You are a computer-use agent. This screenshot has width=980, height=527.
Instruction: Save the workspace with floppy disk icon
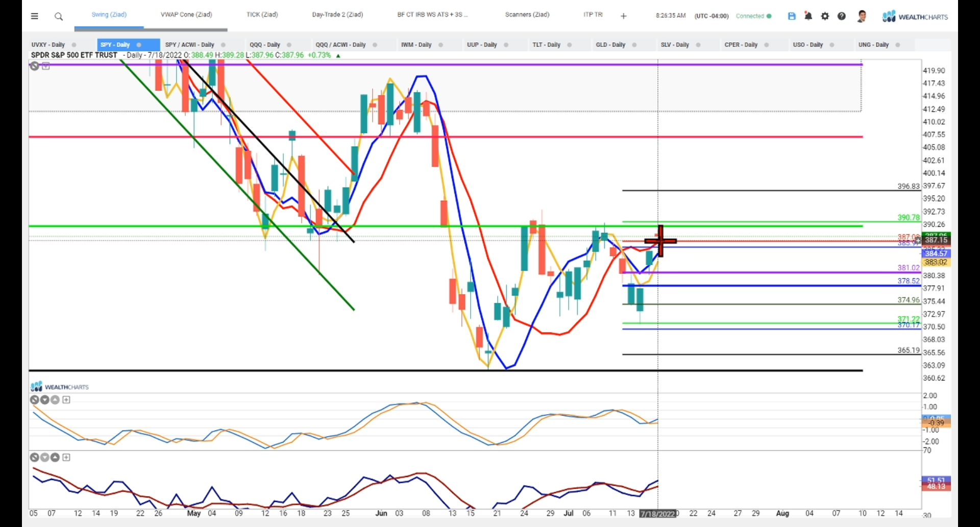coord(792,16)
